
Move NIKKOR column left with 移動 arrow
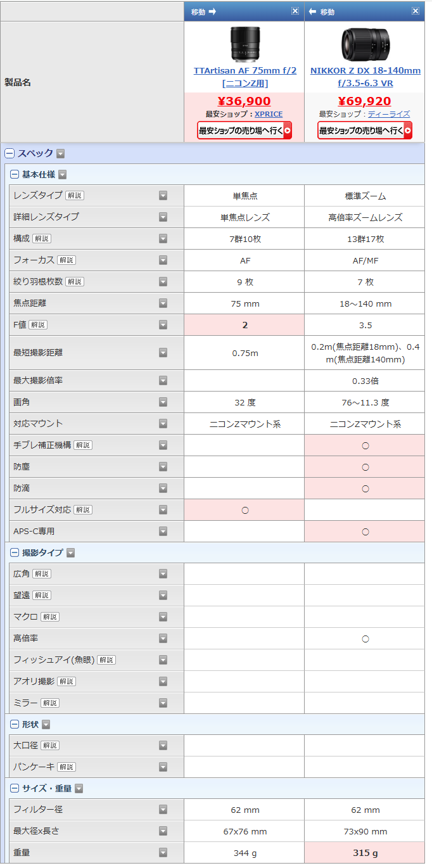tap(322, 12)
